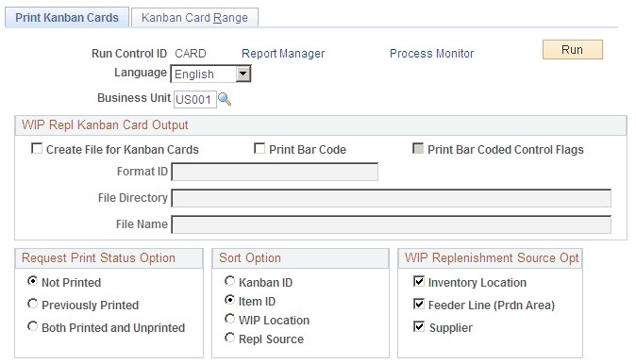Click the Run button

pyautogui.click(x=573, y=50)
